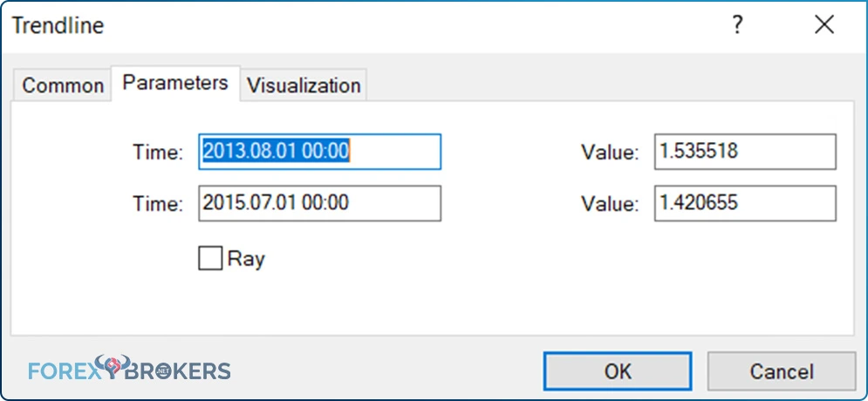The width and height of the screenshot is (868, 401).
Task: Click the Trendline title bar text
Action: 58,25
